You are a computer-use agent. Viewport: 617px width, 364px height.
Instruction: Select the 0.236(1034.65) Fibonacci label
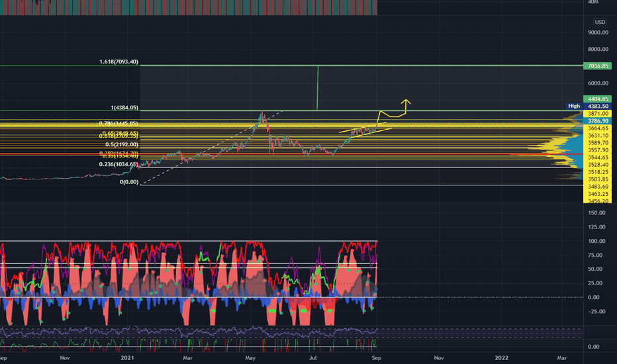point(119,164)
